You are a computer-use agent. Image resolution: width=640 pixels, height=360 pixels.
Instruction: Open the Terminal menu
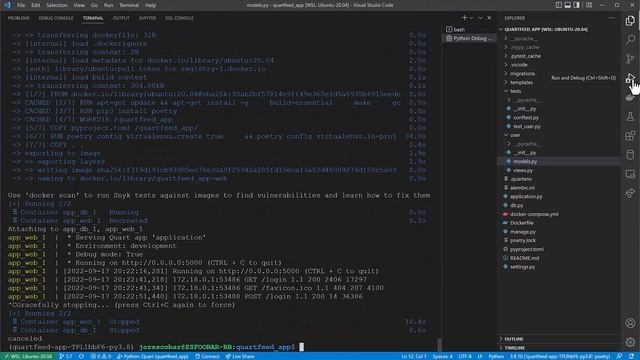click(129, 5)
